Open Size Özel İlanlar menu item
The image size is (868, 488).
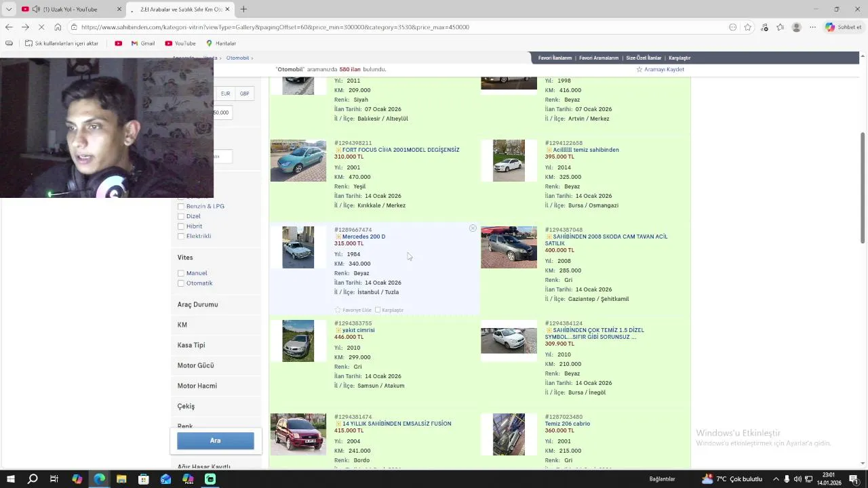644,58
